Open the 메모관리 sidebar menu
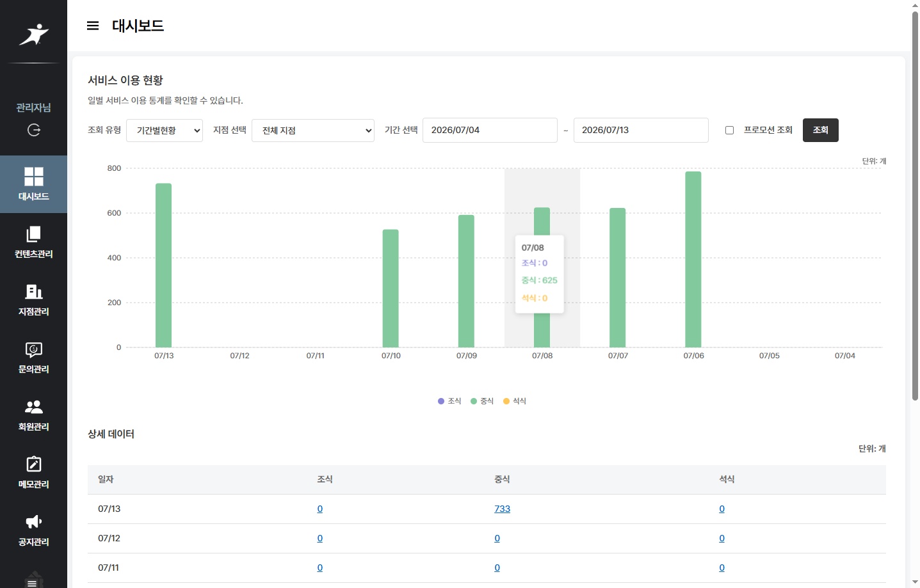The image size is (920, 588). [33, 472]
